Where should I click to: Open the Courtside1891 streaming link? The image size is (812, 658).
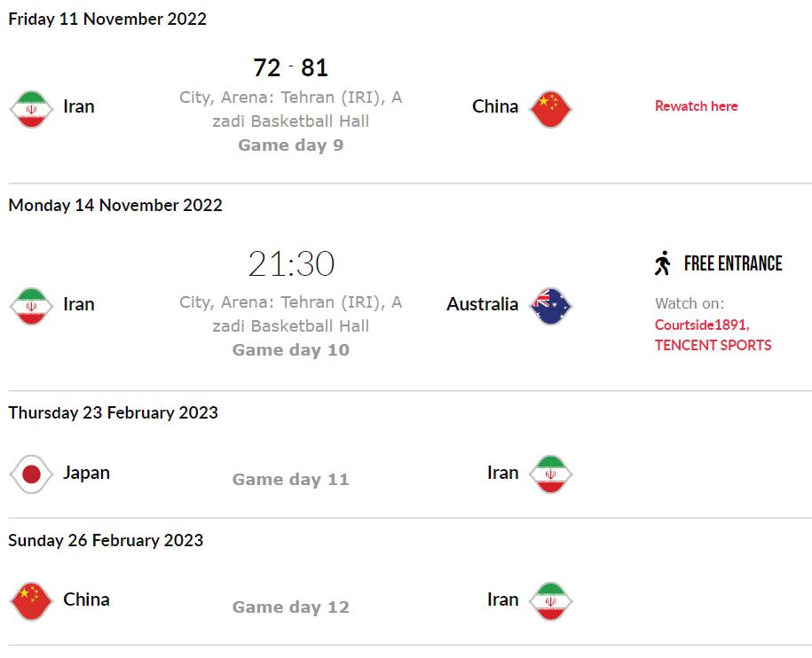(x=701, y=325)
